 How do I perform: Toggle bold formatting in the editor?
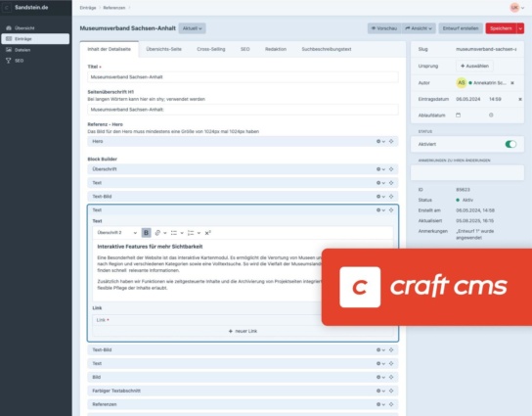pyautogui.click(x=147, y=233)
